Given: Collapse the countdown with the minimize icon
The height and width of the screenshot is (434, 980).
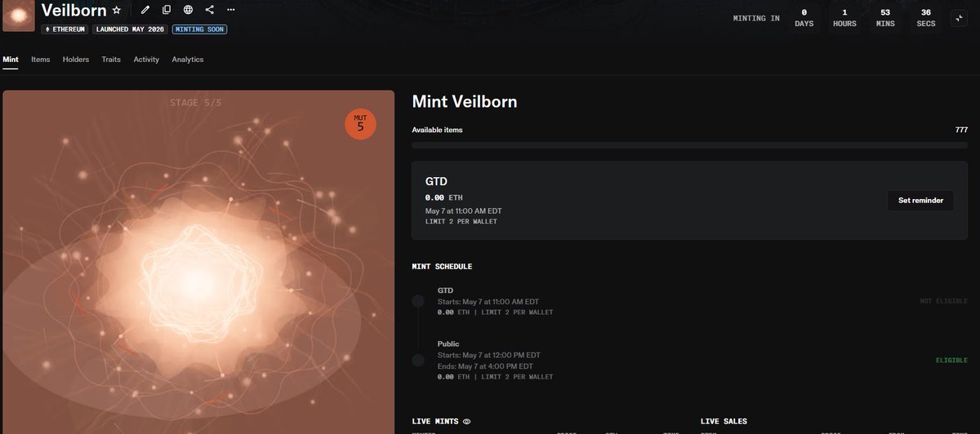Looking at the screenshot, I should click(x=959, y=17).
